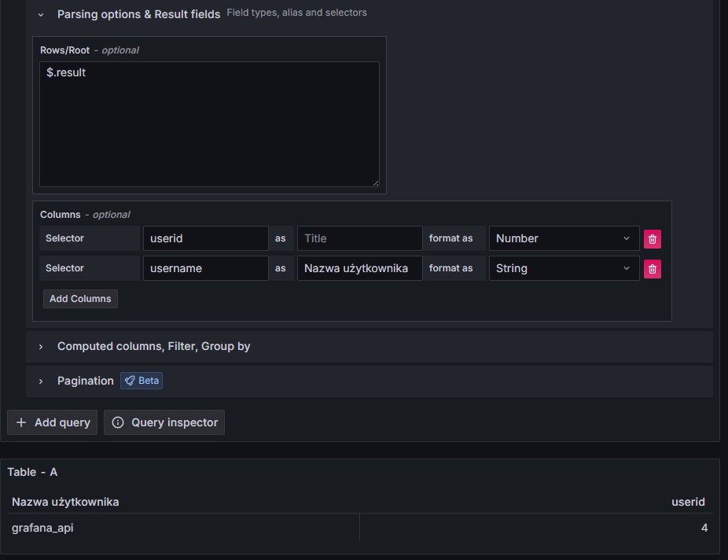Edit the Nazwa użytkownika alias field

(359, 268)
